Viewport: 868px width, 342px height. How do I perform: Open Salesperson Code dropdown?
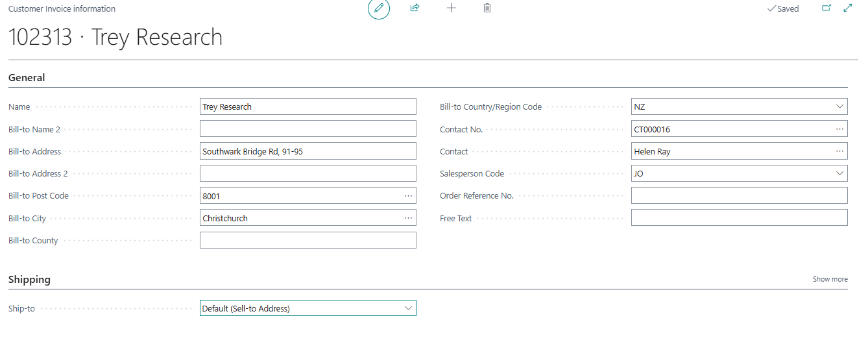tap(840, 173)
